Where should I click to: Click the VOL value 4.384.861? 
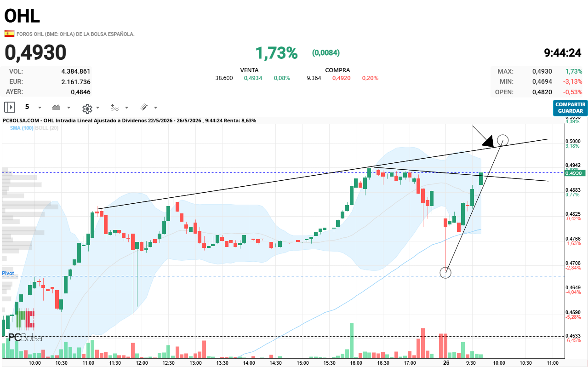click(76, 71)
